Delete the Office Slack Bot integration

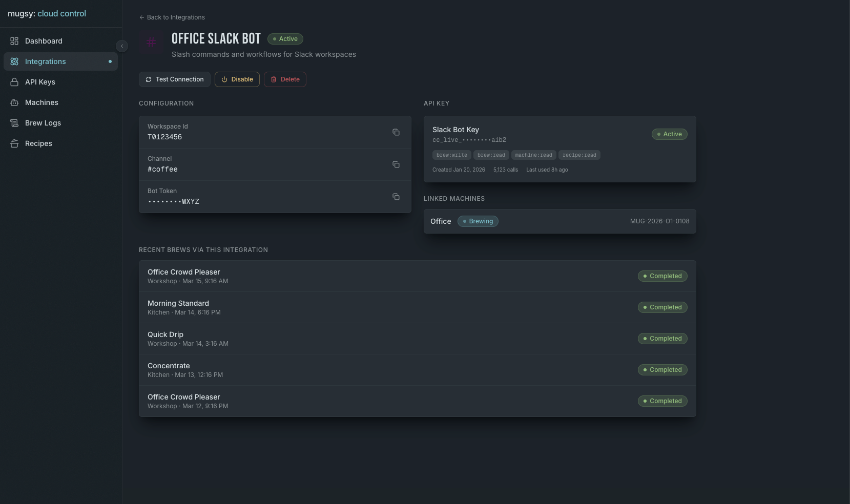[x=285, y=79]
